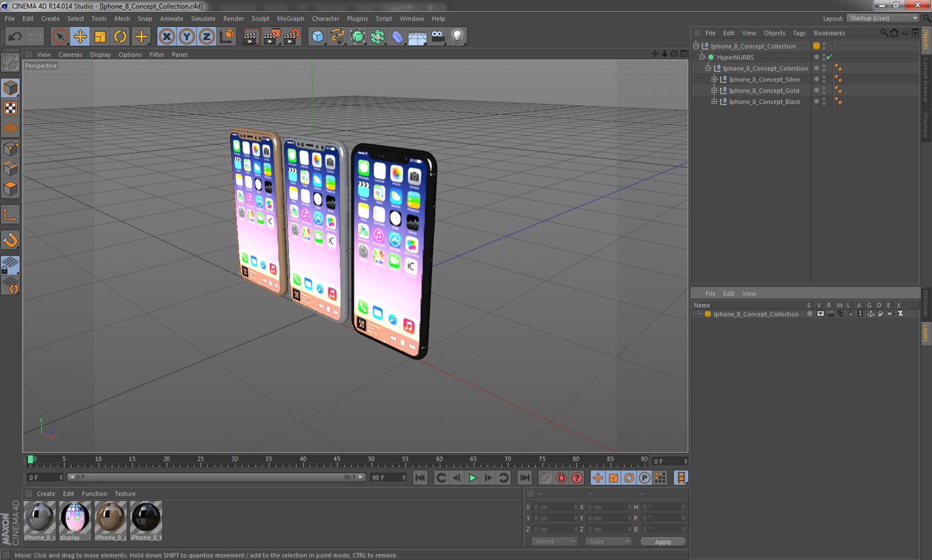Viewport: 932px width, 560px height.
Task: Toggle the HyperNURBS enable checkmark
Action: point(829,57)
